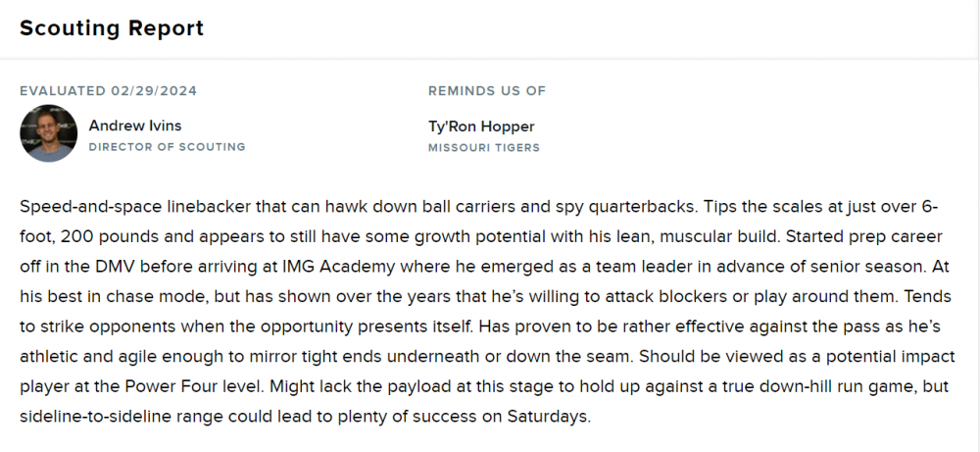Open Andrew Ivins author name link
The image size is (980, 452).
[x=134, y=126]
